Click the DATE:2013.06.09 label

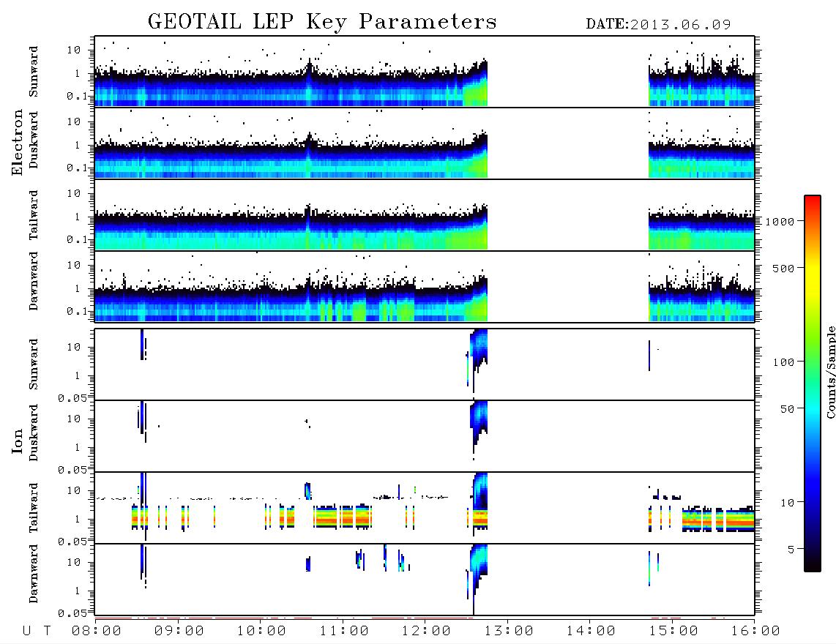click(658, 25)
